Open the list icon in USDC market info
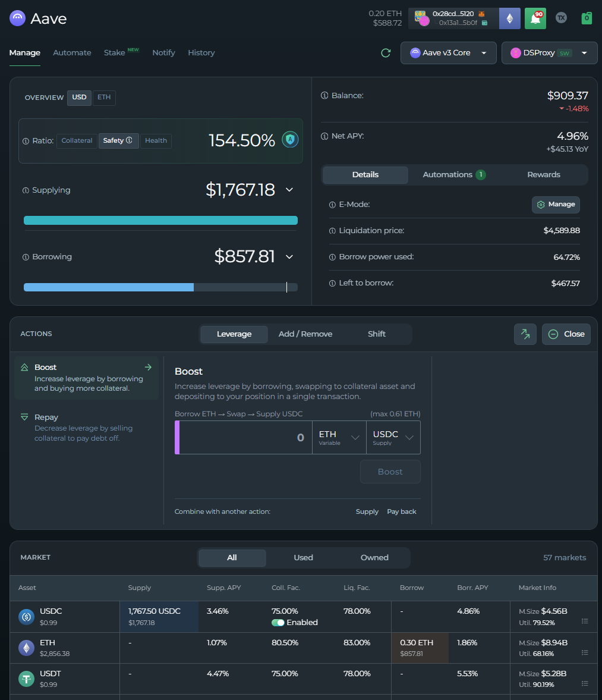 [x=585, y=621]
